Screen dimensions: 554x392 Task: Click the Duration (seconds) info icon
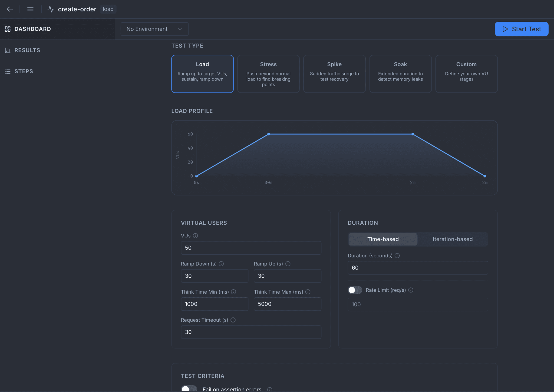pyautogui.click(x=397, y=256)
